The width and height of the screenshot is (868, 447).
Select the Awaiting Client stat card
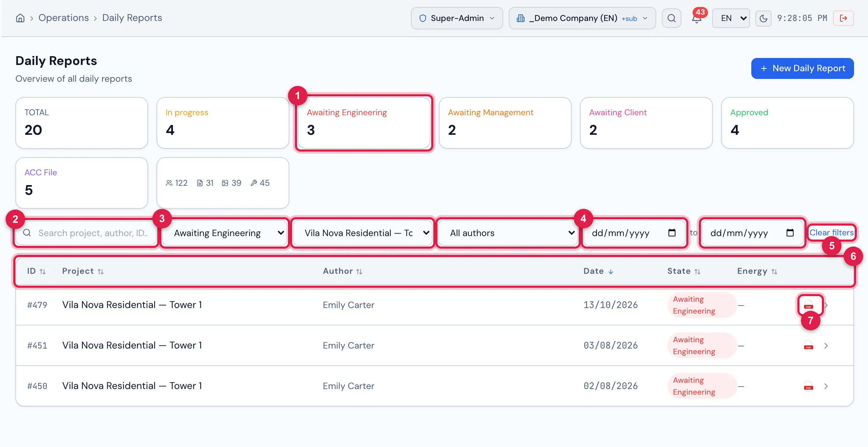coord(646,123)
